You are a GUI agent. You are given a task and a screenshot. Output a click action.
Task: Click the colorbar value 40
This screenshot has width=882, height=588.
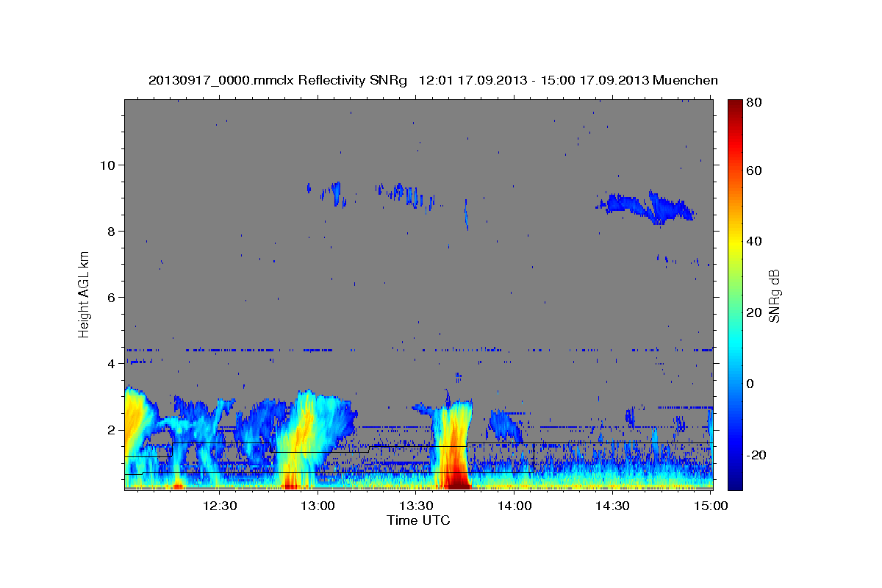[753, 241]
